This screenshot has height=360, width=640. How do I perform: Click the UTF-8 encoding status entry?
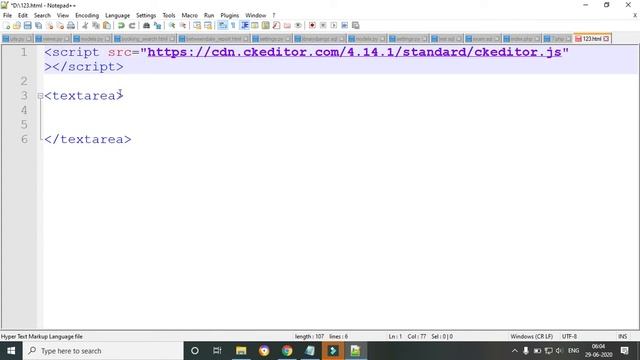pyautogui.click(x=569, y=336)
